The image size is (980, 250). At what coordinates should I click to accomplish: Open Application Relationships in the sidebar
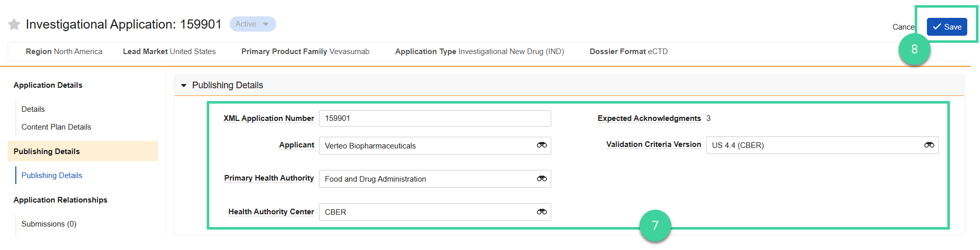(x=60, y=200)
